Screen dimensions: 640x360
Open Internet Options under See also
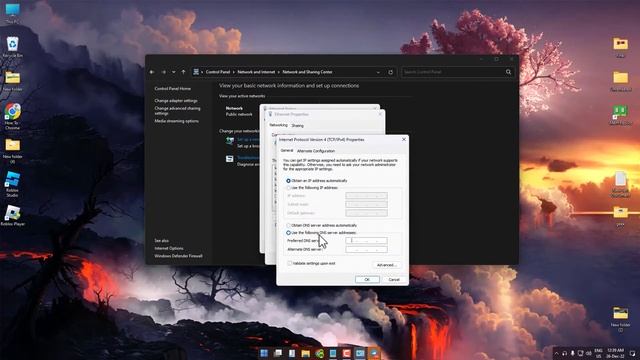[x=169, y=248]
